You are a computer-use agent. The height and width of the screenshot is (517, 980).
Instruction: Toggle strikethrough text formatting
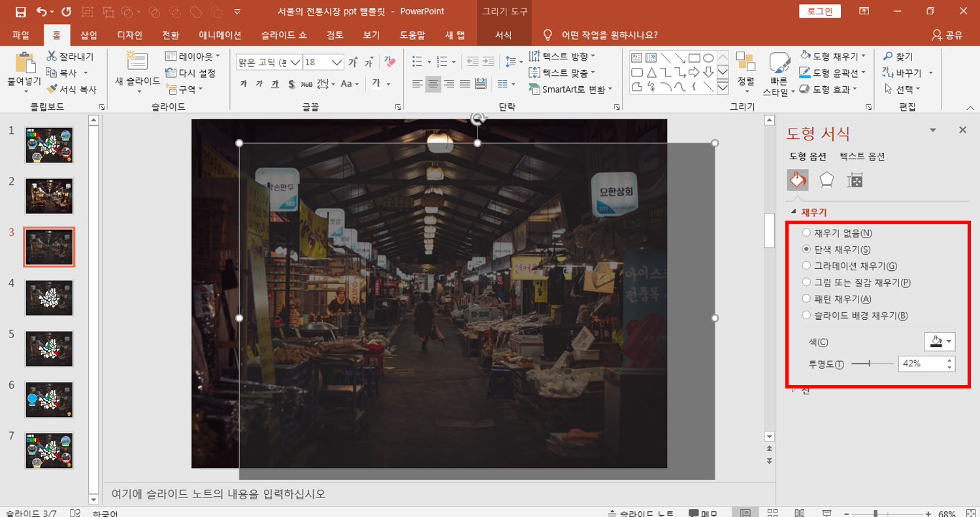coord(307,84)
